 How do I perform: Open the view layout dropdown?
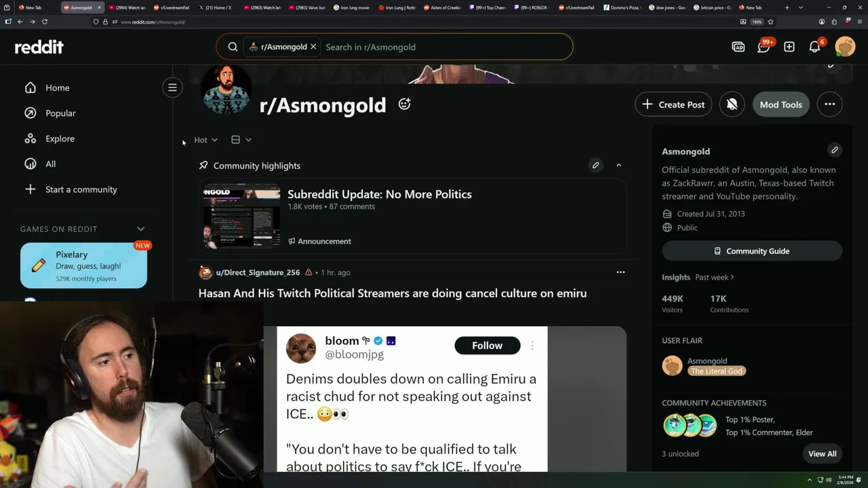[241, 140]
